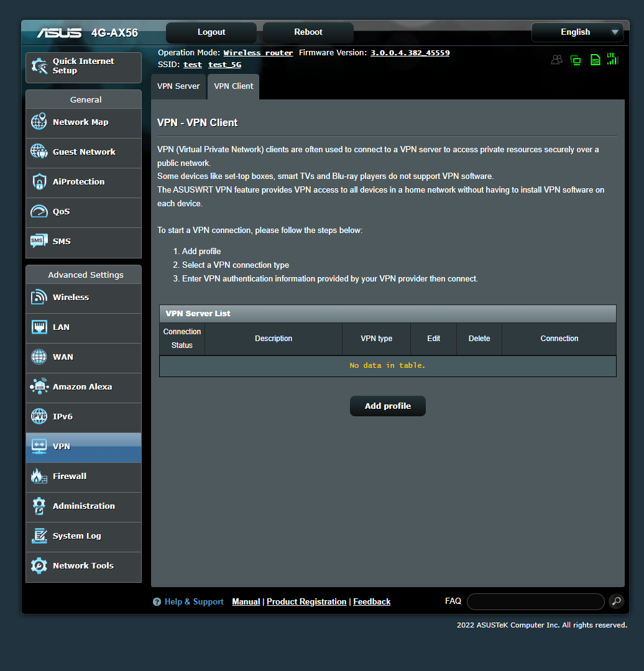Click the Edit column header
This screenshot has height=671, width=644.
pyautogui.click(x=433, y=339)
